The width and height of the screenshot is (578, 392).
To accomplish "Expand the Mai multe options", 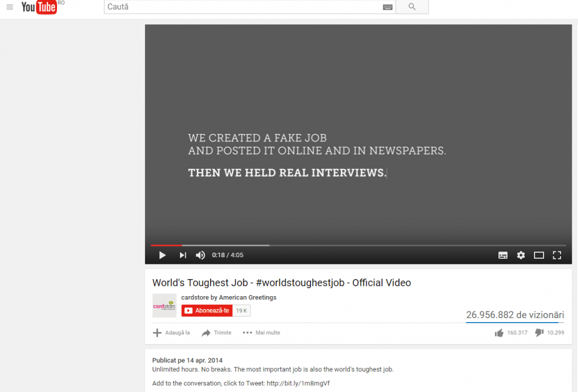I will click(261, 333).
